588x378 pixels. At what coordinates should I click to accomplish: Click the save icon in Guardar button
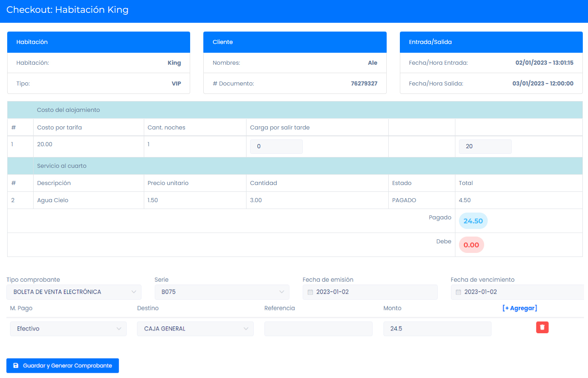tap(16, 366)
